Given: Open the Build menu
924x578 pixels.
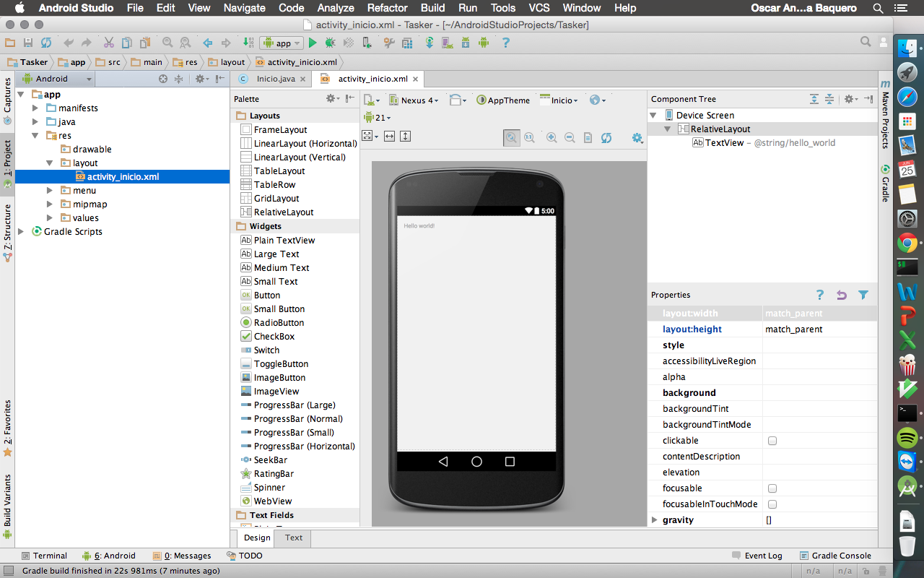Looking at the screenshot, I should pos(433,8).
